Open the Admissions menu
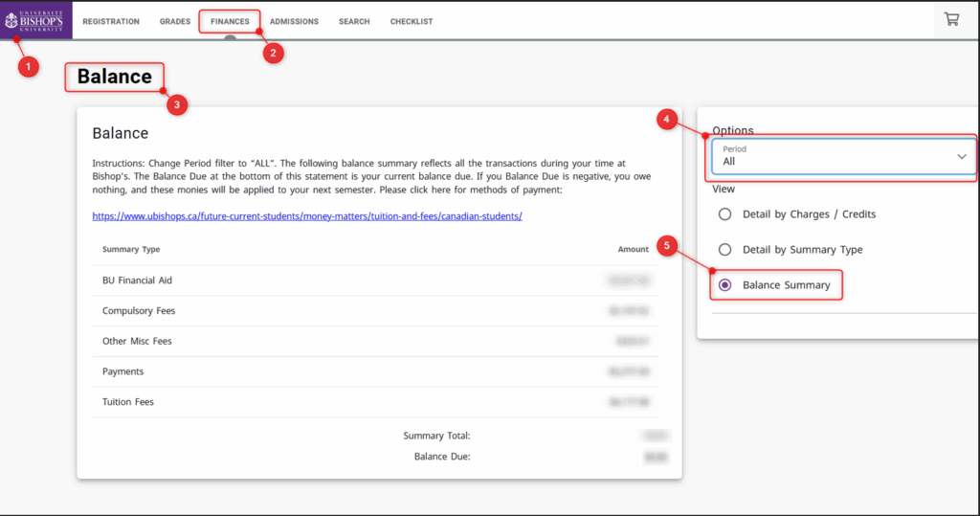 (295, 21)
